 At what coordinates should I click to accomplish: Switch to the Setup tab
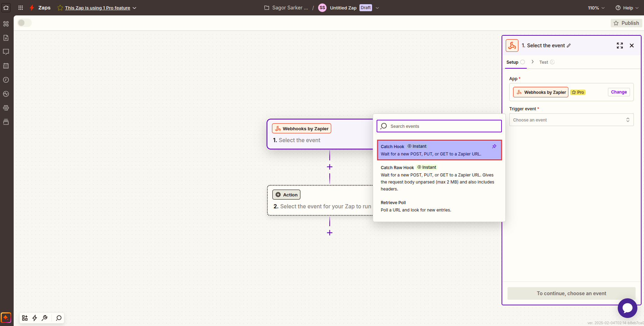tap(516, 62)
